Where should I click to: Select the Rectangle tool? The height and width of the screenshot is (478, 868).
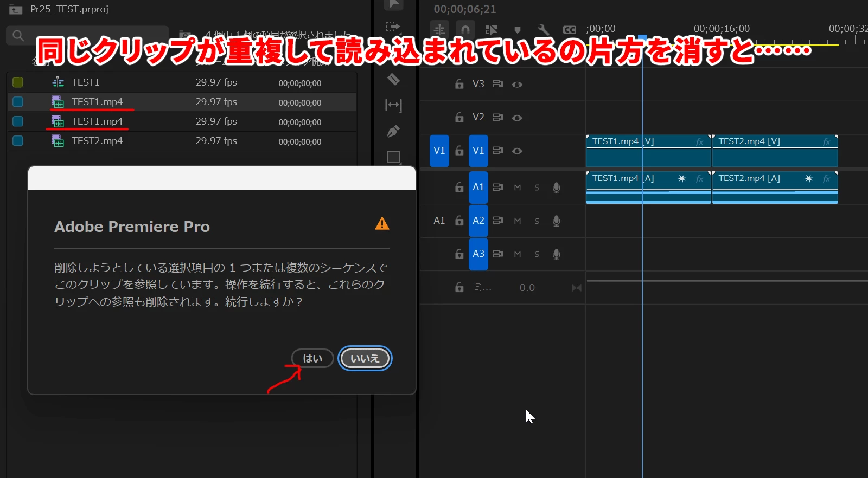pyautogui.click(x=393, y=157)
